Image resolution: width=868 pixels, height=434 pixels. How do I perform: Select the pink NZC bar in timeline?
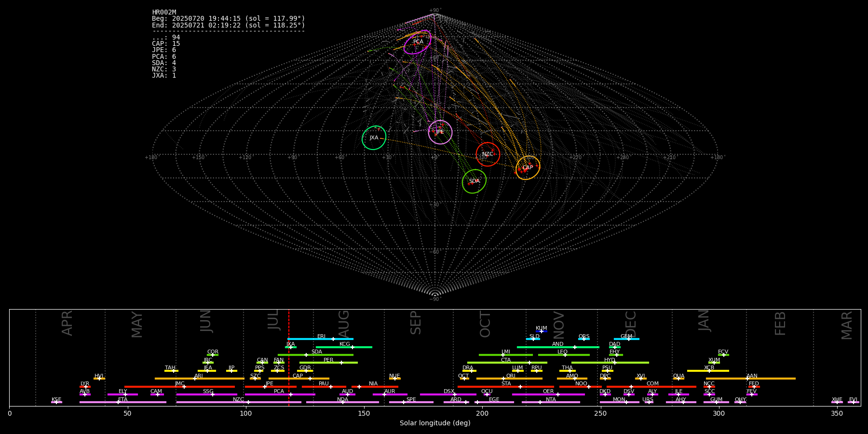[x=239, y=402]
